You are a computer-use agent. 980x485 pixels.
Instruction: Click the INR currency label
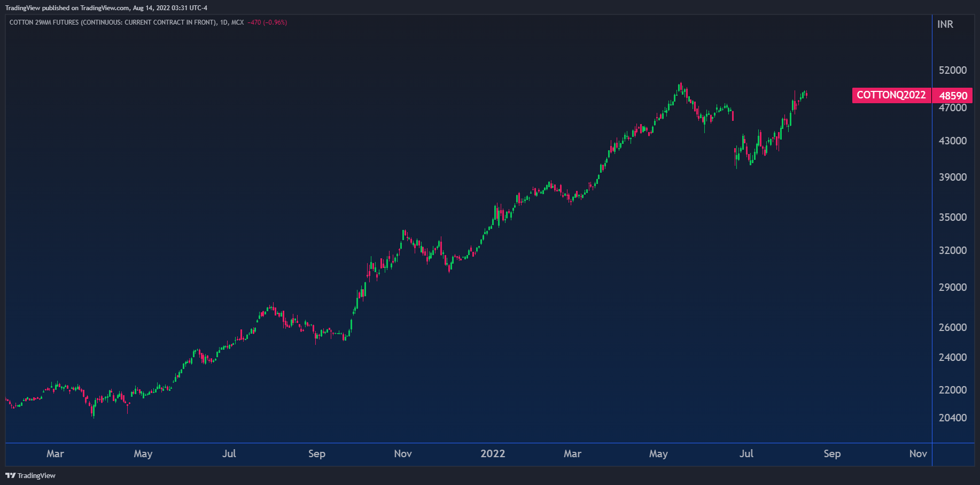[945, 24]
